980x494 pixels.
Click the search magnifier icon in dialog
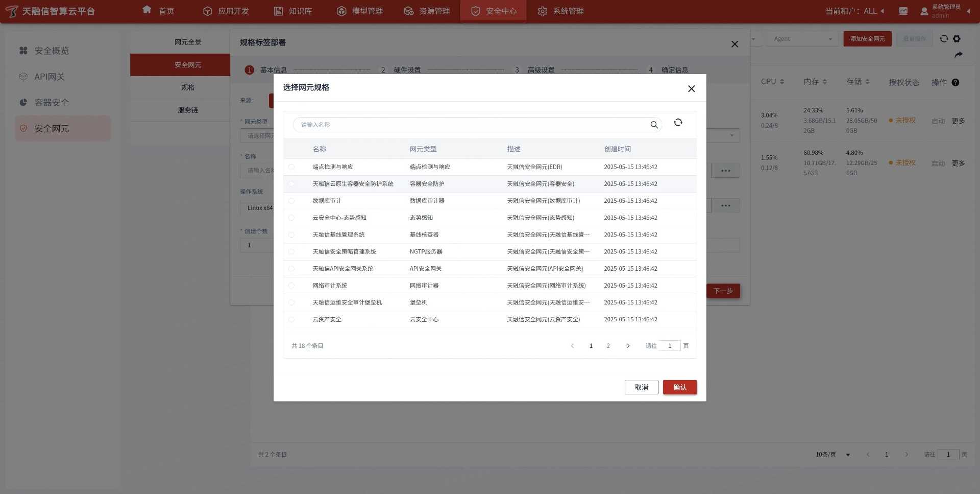(x=654, y=125)
